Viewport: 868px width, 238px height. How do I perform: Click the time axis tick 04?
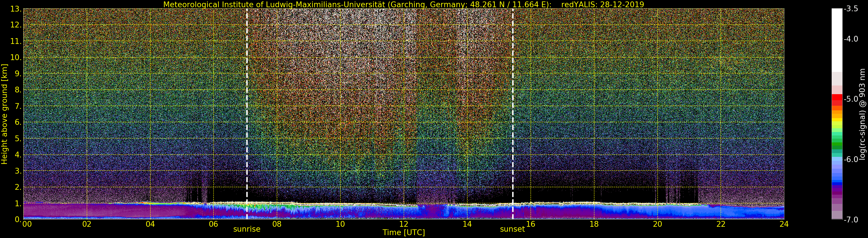[x=150, y=224]
